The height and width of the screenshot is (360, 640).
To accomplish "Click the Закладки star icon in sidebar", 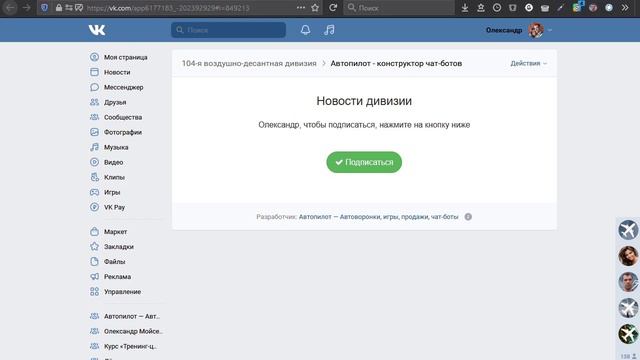I will [x=94, y=247].
